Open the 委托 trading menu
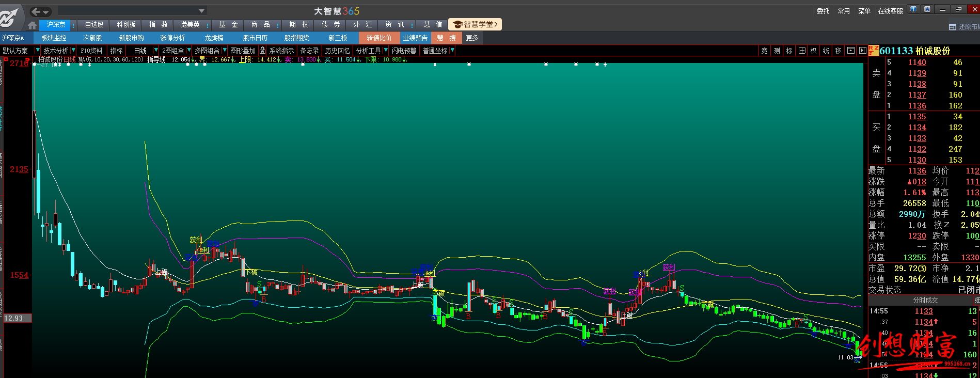This screenshot has height=378, width=980. [823, 11]
